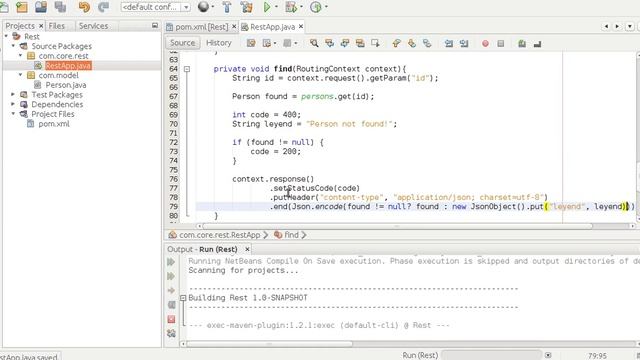Viewport: 640px width, 360px height.
Task: Toggle Rectangular Selection icon
Action: (375, 43)
